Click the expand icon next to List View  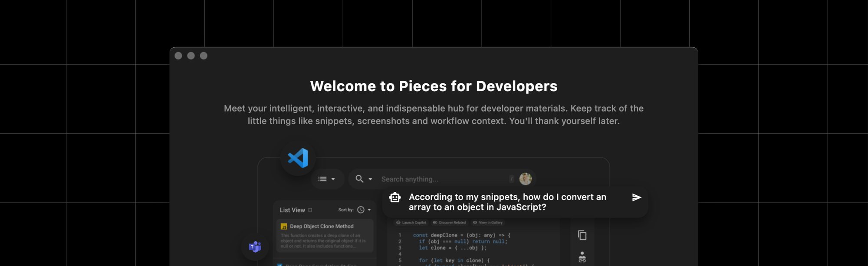[310, 210]
